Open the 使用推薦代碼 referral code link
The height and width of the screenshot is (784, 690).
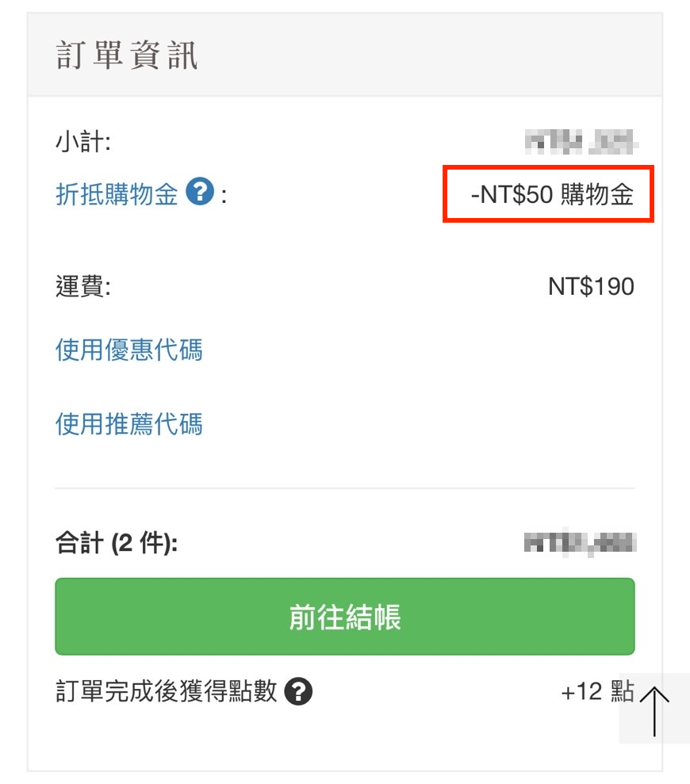[128, 423]
